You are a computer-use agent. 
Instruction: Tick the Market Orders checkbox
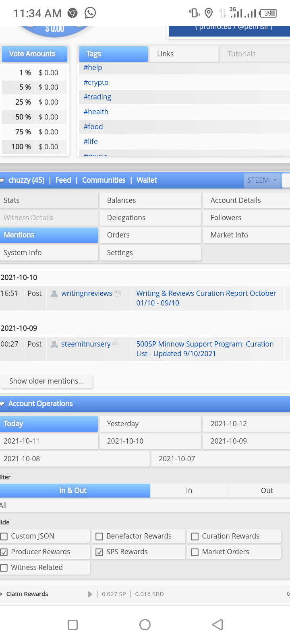point(195,552)
